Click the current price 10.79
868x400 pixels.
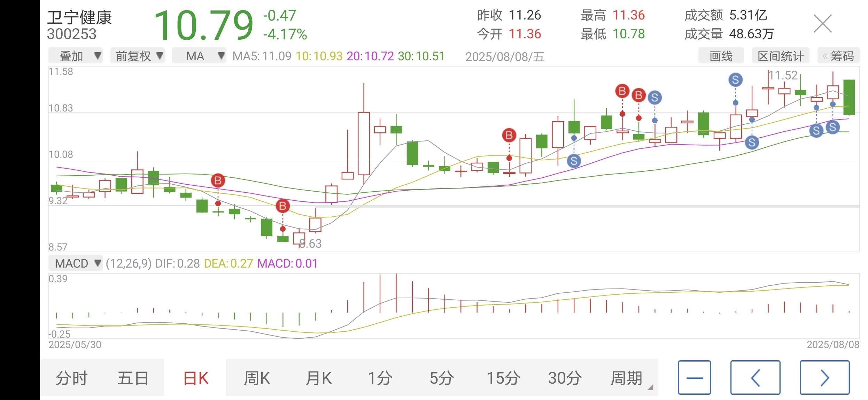coord(203,25)
